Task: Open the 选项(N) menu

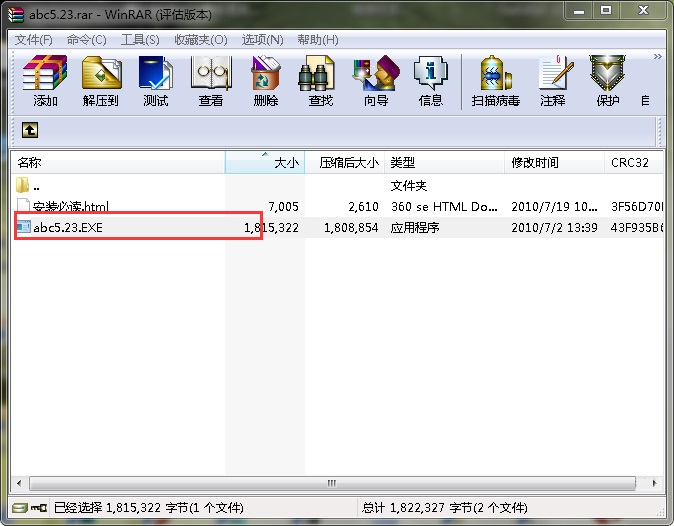Action: click(x=262, y=40)
